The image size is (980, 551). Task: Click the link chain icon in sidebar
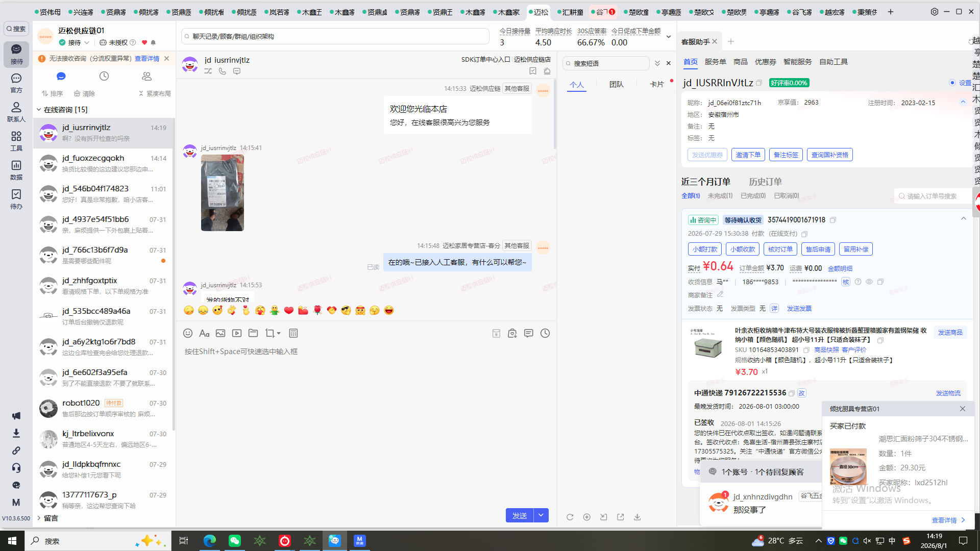[x=16, y=450]
